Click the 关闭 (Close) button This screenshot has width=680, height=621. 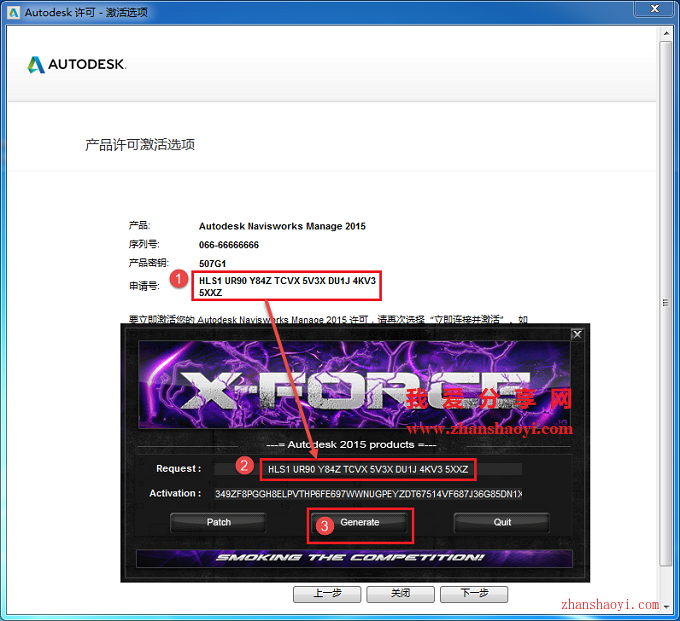[x=400, y=594]
